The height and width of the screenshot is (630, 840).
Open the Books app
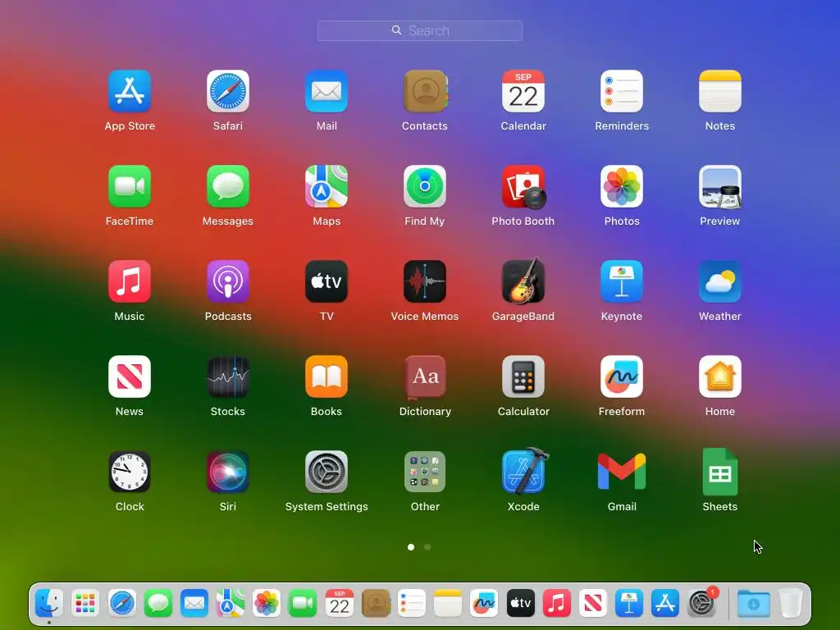pyautogui.click(x=326, y=377)
